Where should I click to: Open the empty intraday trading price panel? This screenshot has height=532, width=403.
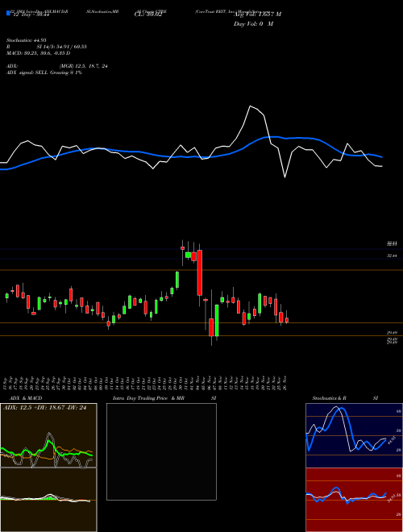tap(161, 451)
